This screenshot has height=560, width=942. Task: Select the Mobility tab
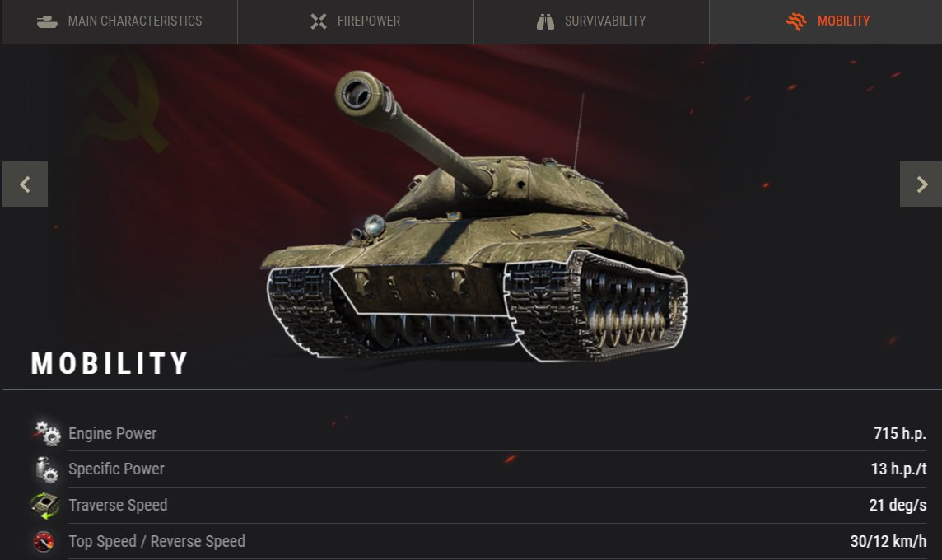pos(826,21)
